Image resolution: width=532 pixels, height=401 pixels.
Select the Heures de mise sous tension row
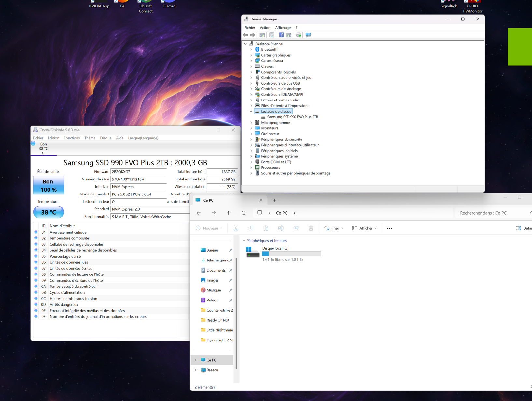(111, 299)
